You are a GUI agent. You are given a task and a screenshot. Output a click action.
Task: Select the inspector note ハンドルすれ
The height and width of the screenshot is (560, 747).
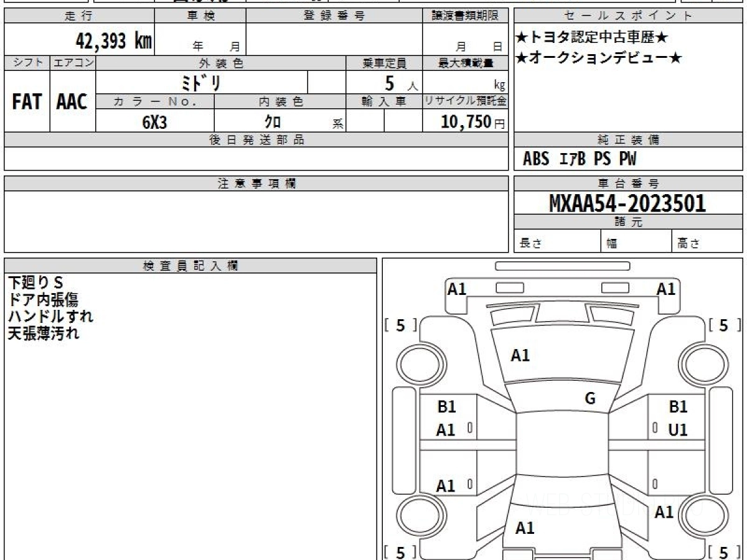pyautogui.click(x=50, y=316)
